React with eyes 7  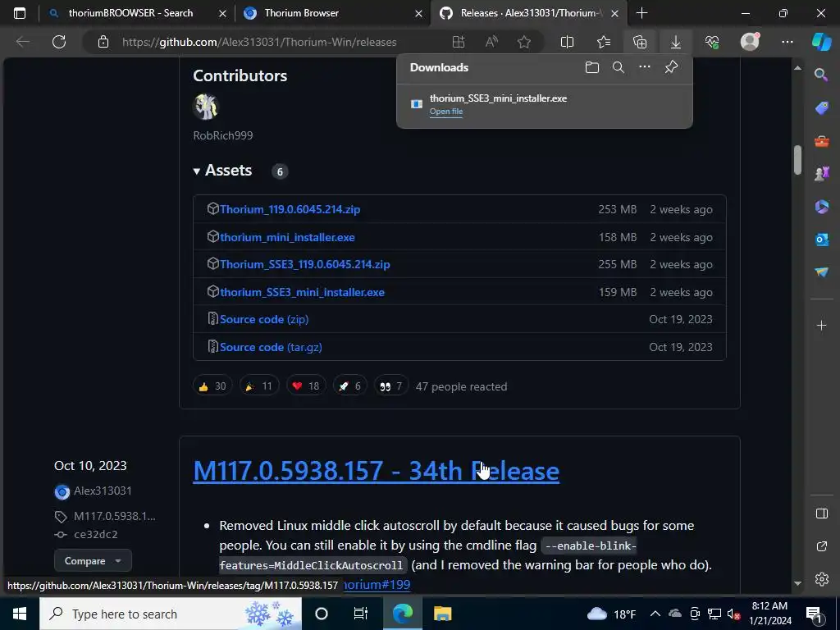click(390, 386)
